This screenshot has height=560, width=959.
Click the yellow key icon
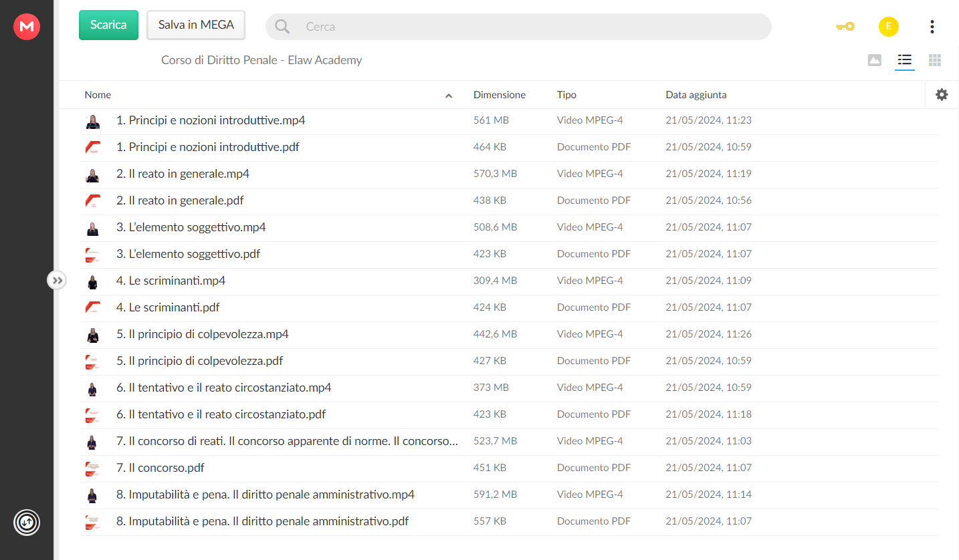point(845,27)
